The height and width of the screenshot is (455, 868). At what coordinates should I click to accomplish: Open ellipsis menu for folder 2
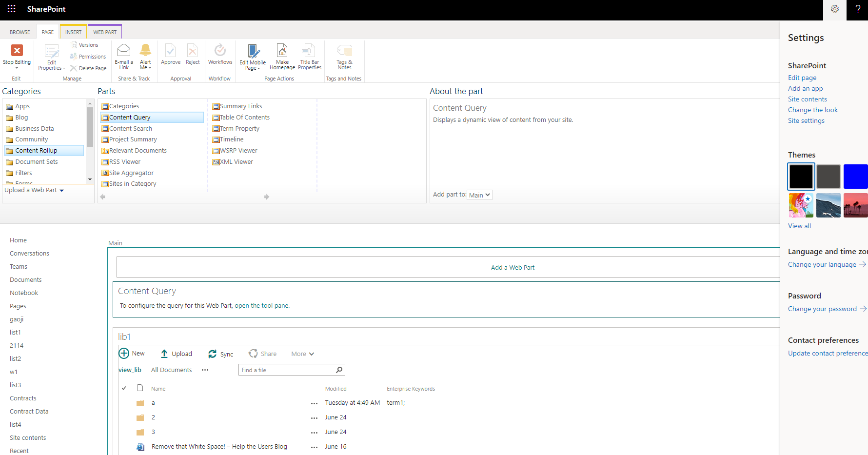click(315, 418)
